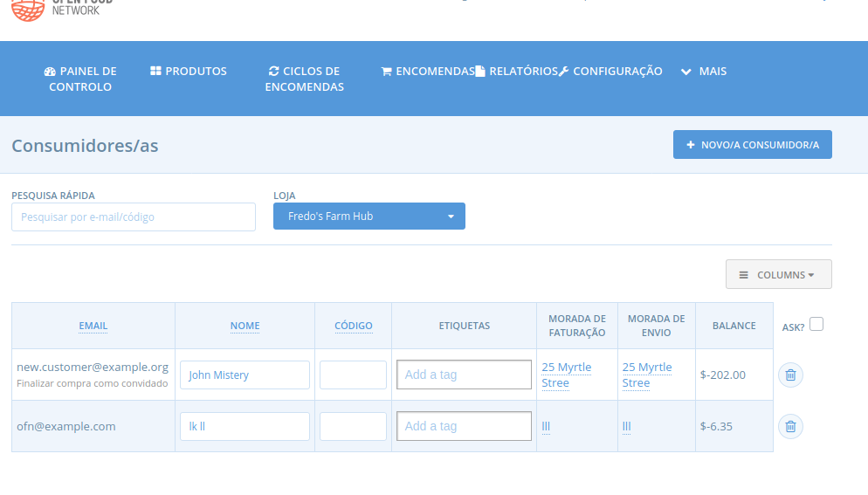868x495 pixels.
Task: Edit the John Mistery name field
Action: coord(245,375)
